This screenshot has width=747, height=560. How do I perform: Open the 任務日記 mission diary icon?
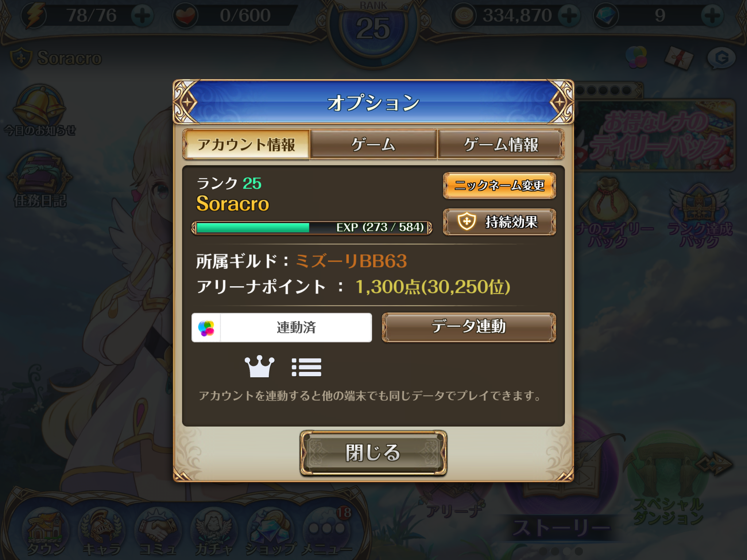pos(40,179)
